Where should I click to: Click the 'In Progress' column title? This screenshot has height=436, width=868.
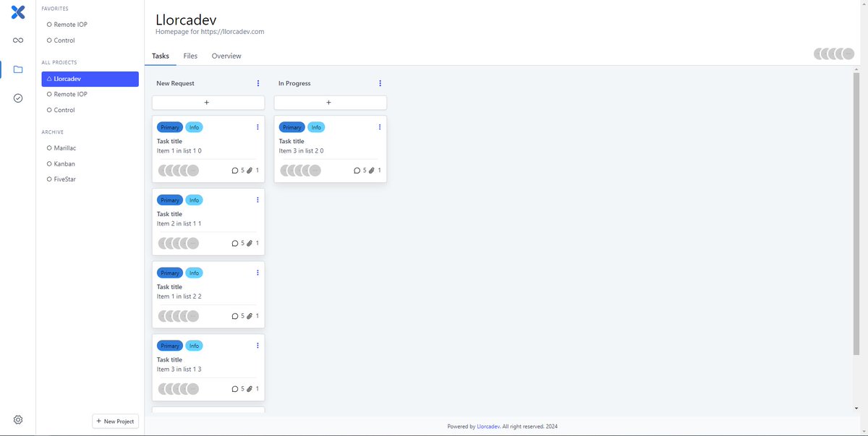tap(294, 84)
